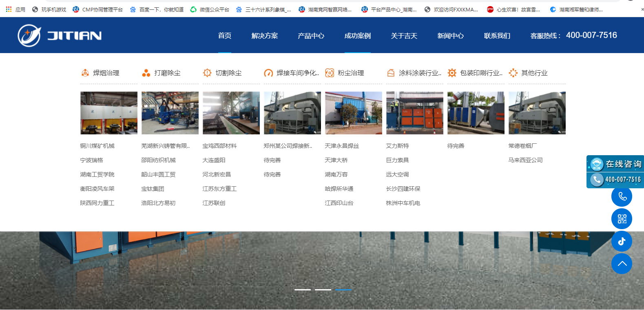Click the 切割除尘 gear icon
Image resolution: width=644 pixels, height=310 pixels.
[207, 73]
